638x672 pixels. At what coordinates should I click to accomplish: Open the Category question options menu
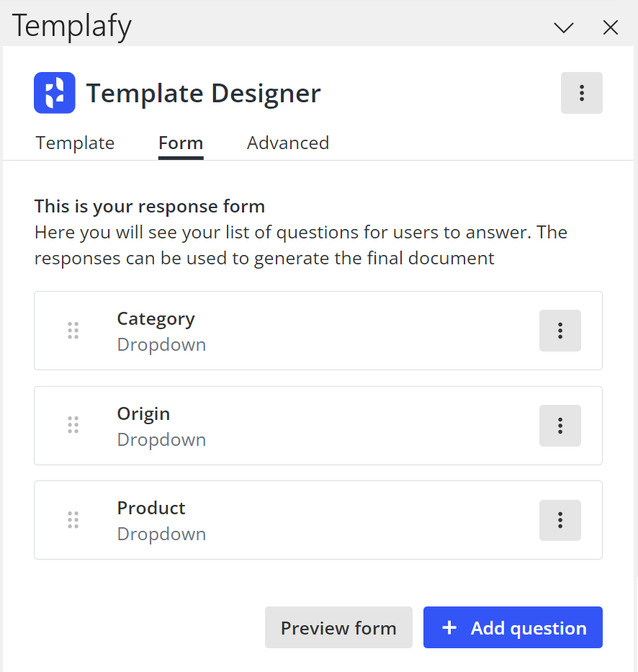560,331
